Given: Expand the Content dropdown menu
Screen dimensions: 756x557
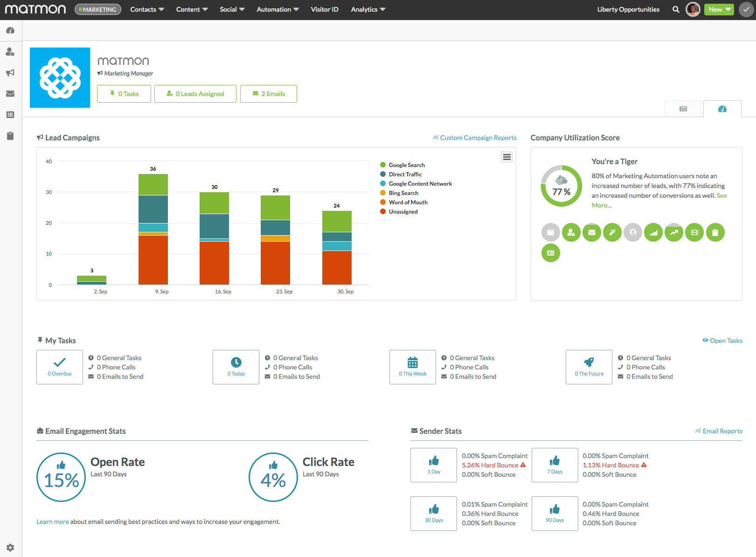Looking at the screenshot, I should pos(192,9).
